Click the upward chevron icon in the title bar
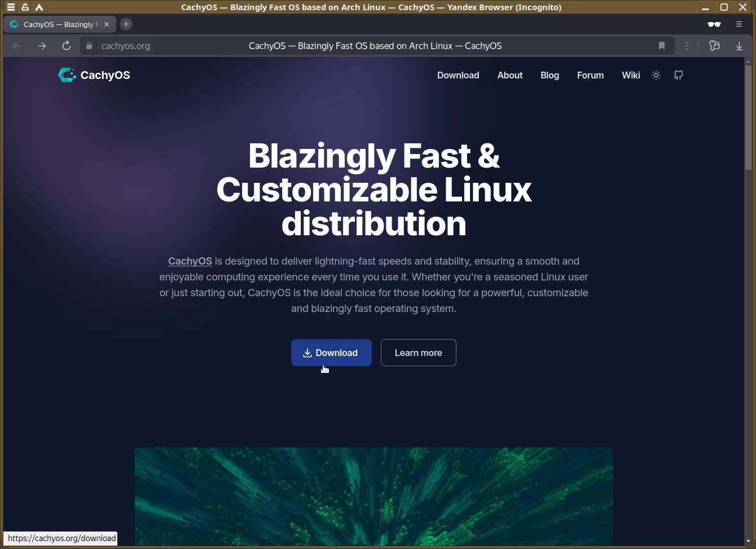 pos(39,7)
